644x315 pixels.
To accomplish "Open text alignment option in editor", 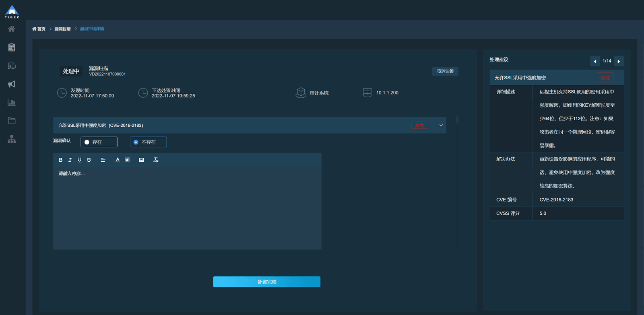I will click(x=103, y=160).
